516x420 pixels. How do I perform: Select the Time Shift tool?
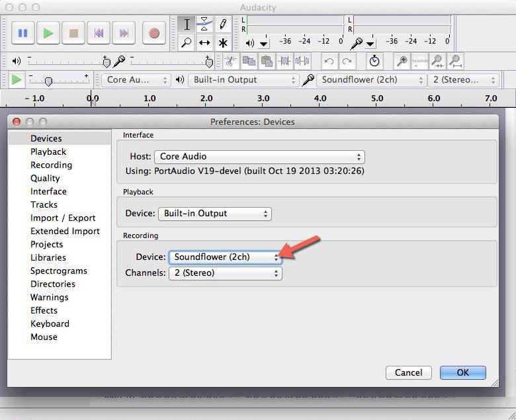click(205, 43)
